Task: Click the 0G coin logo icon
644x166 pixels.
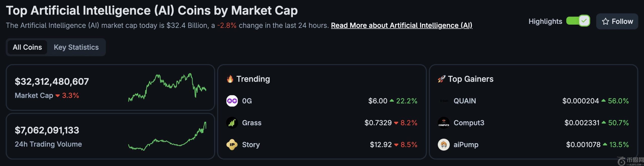Action: (232, 101)
